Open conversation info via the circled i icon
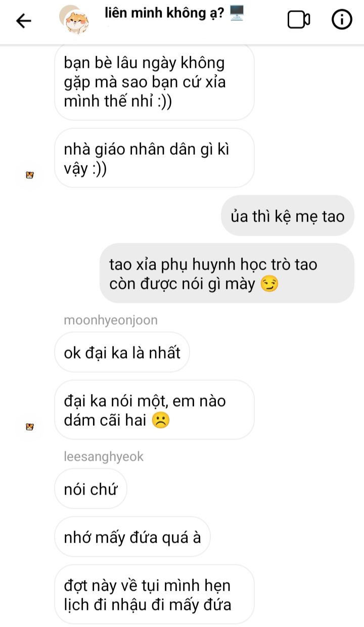Screen dimensions: 364x627 [342, 20]
